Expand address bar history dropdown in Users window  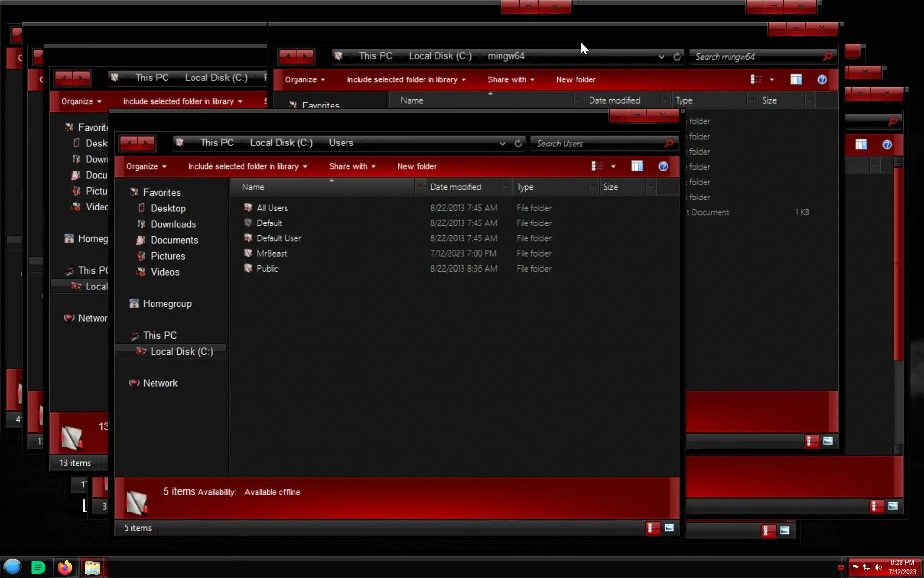502,144
